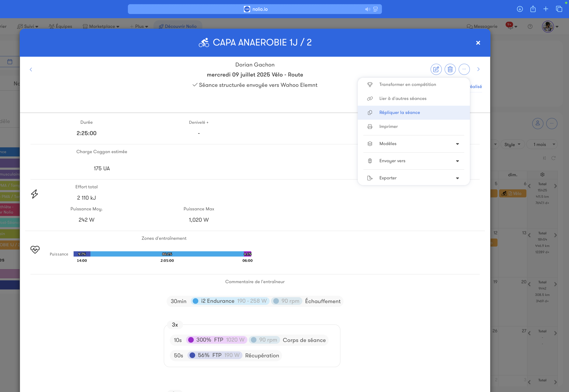The width and height of the screenshot is (569, 392).
Task: Open the 1 mois period dropdown
Action: 542,144
